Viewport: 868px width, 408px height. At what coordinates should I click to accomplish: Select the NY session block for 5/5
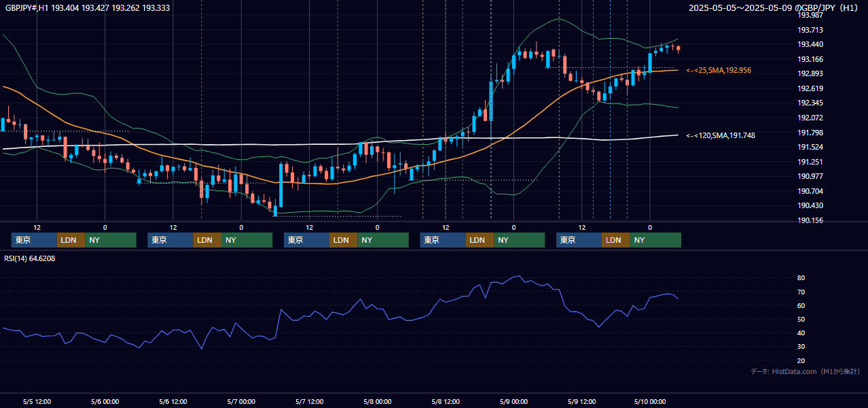tap(111, 240)
